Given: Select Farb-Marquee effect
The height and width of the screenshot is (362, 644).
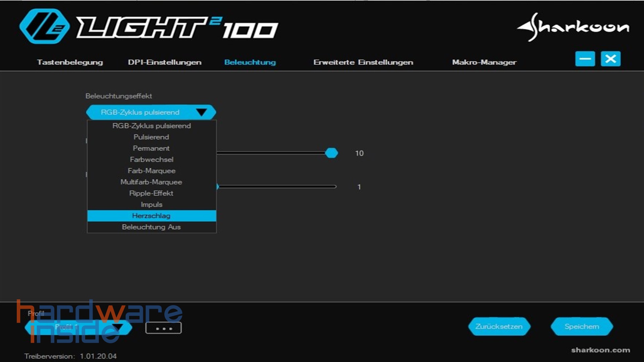Looking at the screenshot, I should click(x=152, y=171).
